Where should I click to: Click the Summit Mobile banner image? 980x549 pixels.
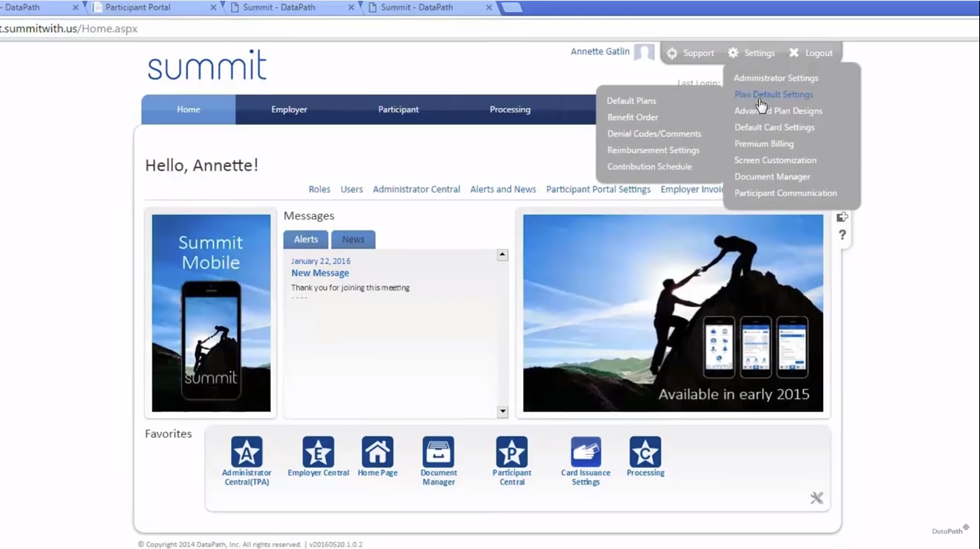pyautogui.click(x=211, y=313)
